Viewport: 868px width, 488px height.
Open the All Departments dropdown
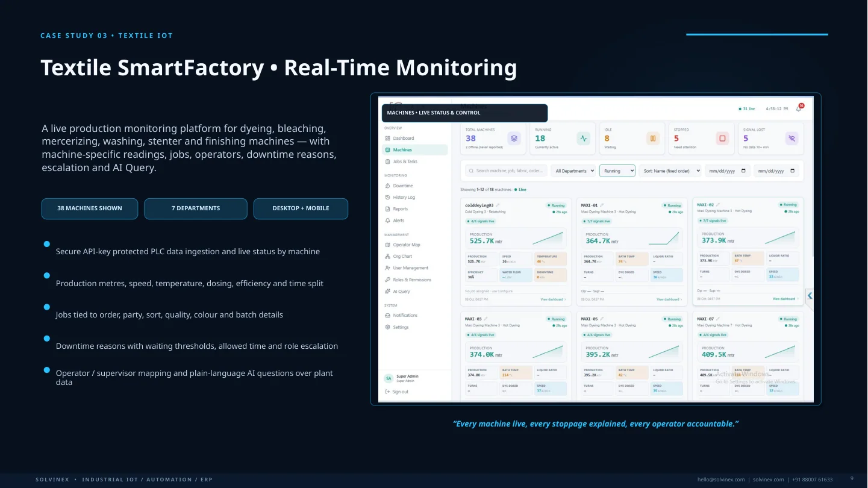tap(573, 171)
